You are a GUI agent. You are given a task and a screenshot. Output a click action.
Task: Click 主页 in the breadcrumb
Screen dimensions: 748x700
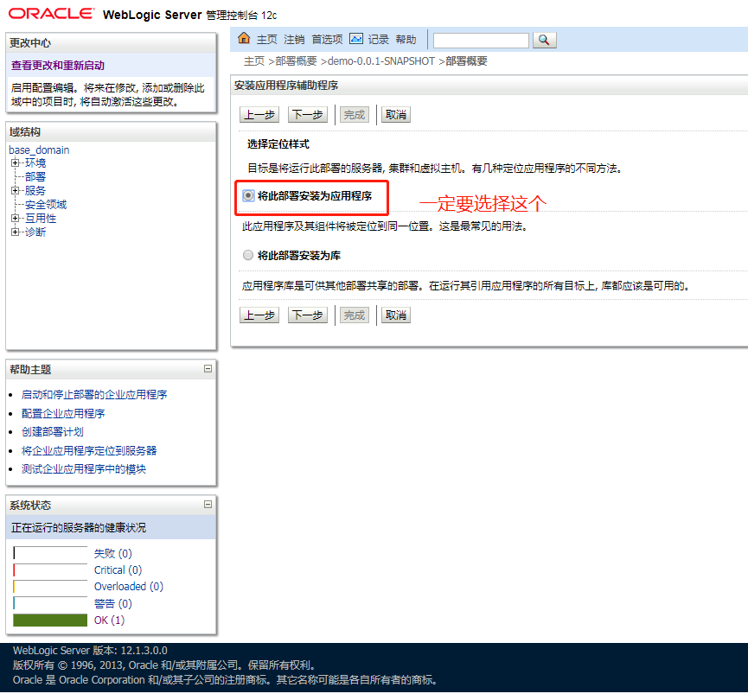pyautogui.click(x=253, y=61)
